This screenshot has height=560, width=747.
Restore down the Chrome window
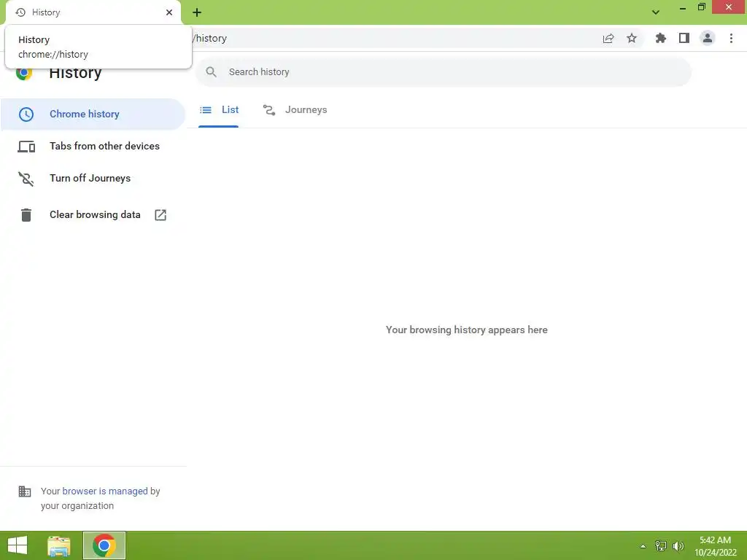(x=701, y=7)
